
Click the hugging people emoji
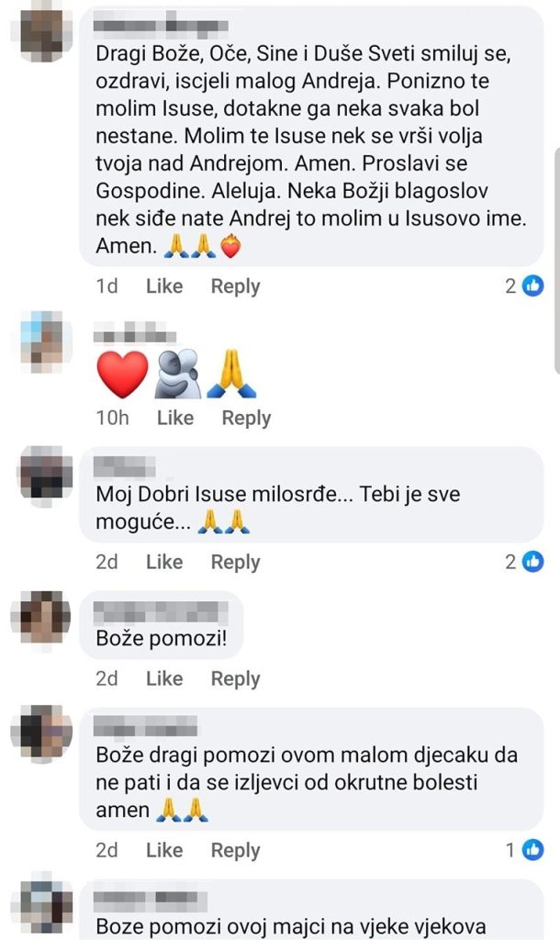point(177,375)
